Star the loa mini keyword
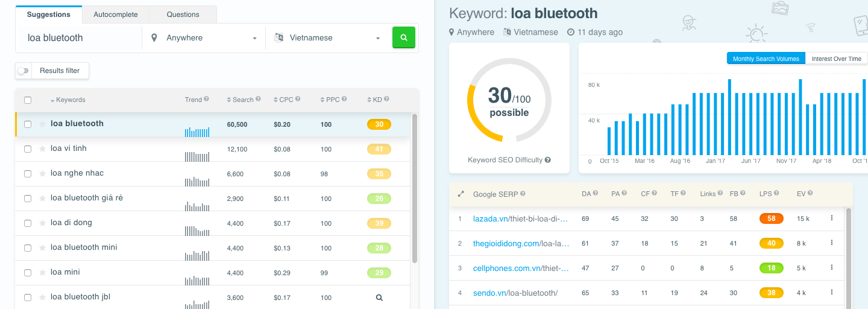This screenshot has height=309, width=868. tap(42, 273)
